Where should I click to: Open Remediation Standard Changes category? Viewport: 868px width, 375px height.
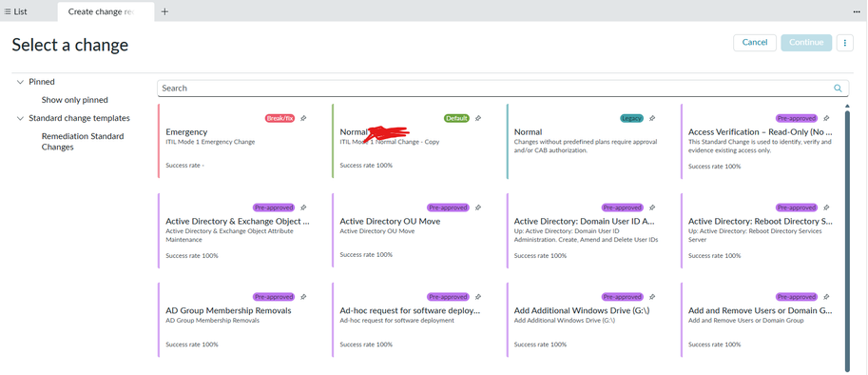(83, 142)
